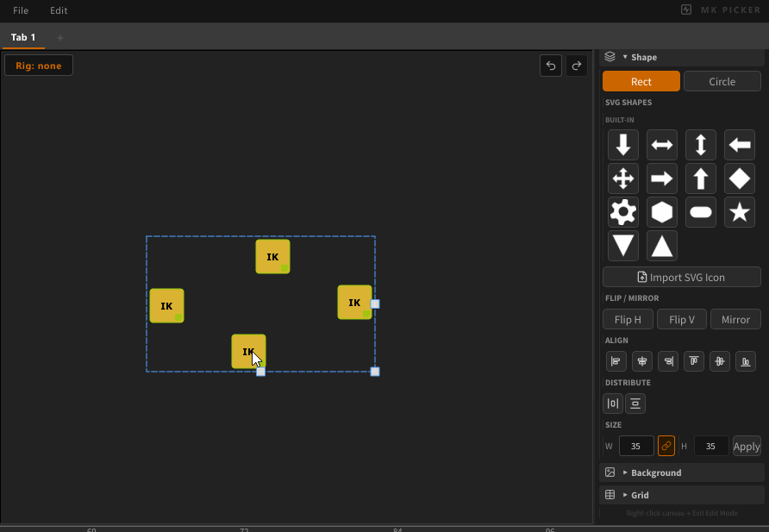Select the downward triangle shape
Screen dimensions: 769x532
622,246
